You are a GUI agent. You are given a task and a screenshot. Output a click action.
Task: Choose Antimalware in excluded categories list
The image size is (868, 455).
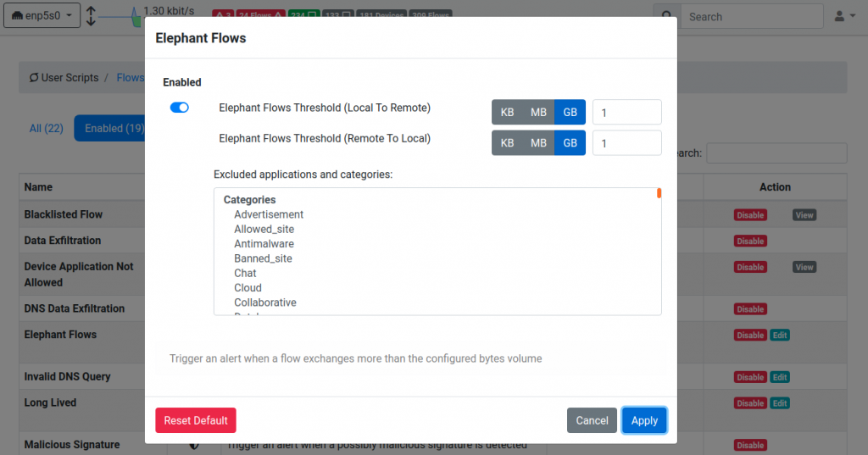[x=264, y=243]
